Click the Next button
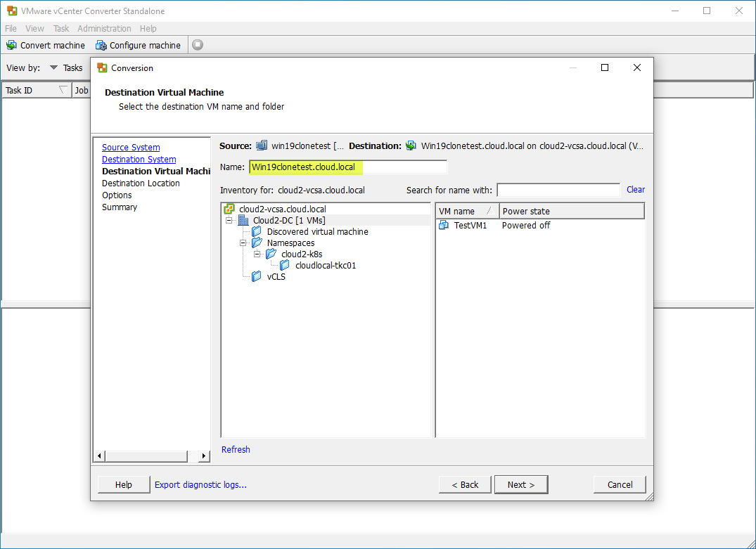 click(520, 484)
